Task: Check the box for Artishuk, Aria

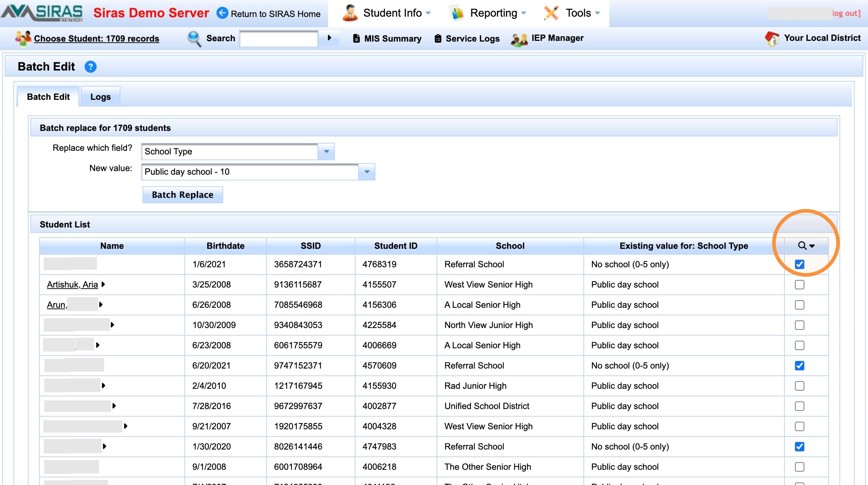Action: tap(800, 285)
